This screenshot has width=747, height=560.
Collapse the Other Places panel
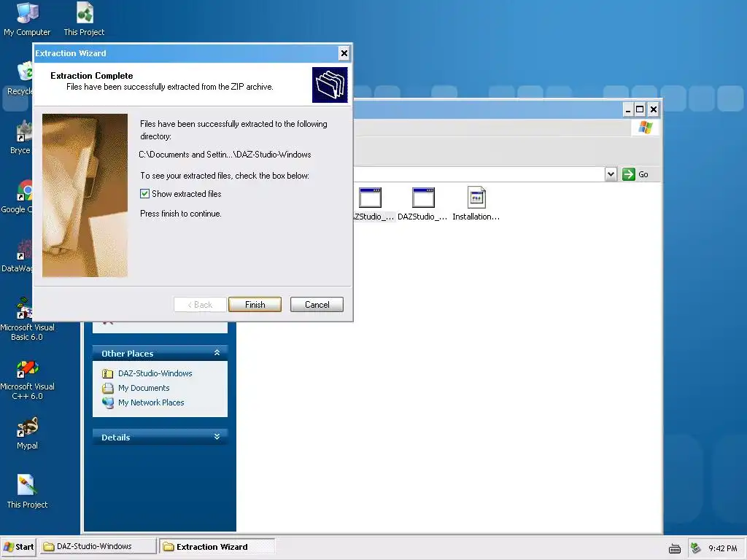[x=217, y=353]
